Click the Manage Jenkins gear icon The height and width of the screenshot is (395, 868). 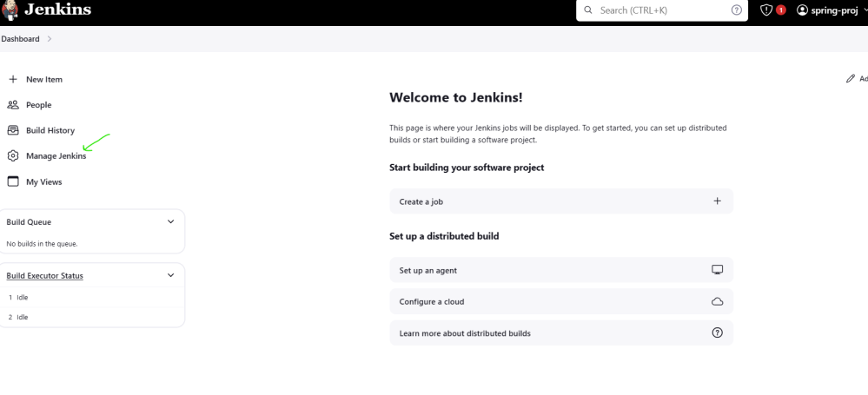pos(12,156)
